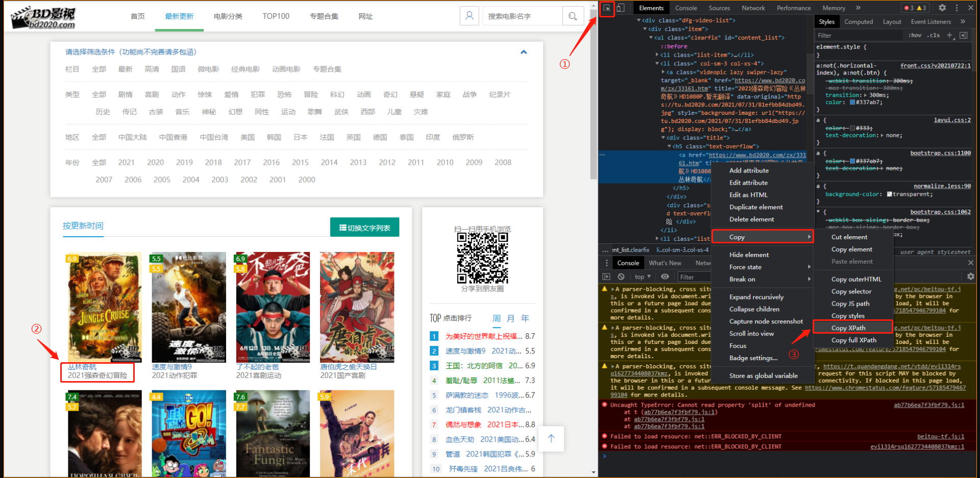
Task: Open front.css source link in Styles
Action: point(935,65)
